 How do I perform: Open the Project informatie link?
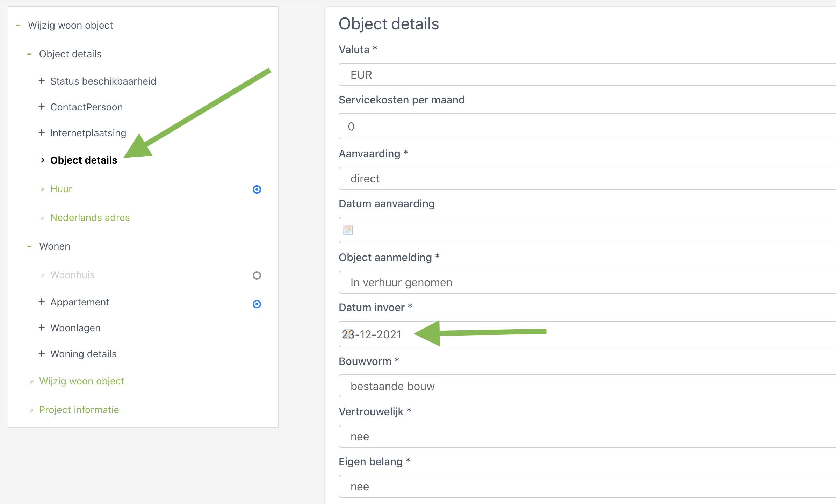(79, 410)
